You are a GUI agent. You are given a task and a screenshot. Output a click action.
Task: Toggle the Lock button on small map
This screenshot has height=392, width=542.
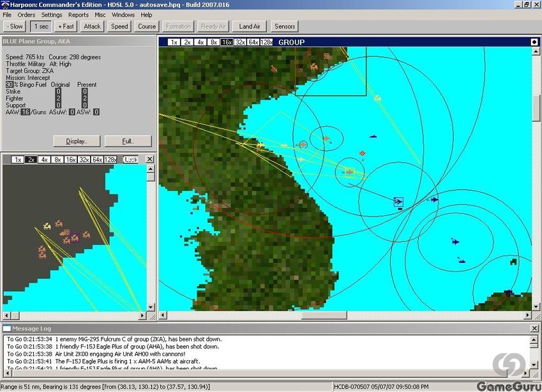click(x=131, y=160)
